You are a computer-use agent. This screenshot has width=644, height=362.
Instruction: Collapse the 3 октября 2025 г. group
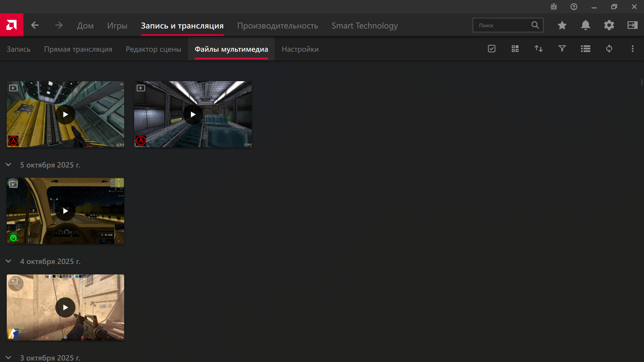tap(8, 358)
